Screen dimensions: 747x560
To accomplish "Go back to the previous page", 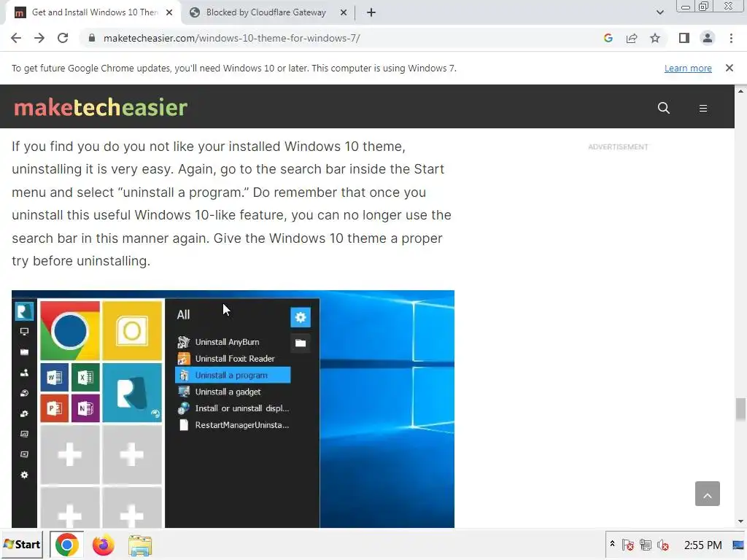I will tap(16, 38).
